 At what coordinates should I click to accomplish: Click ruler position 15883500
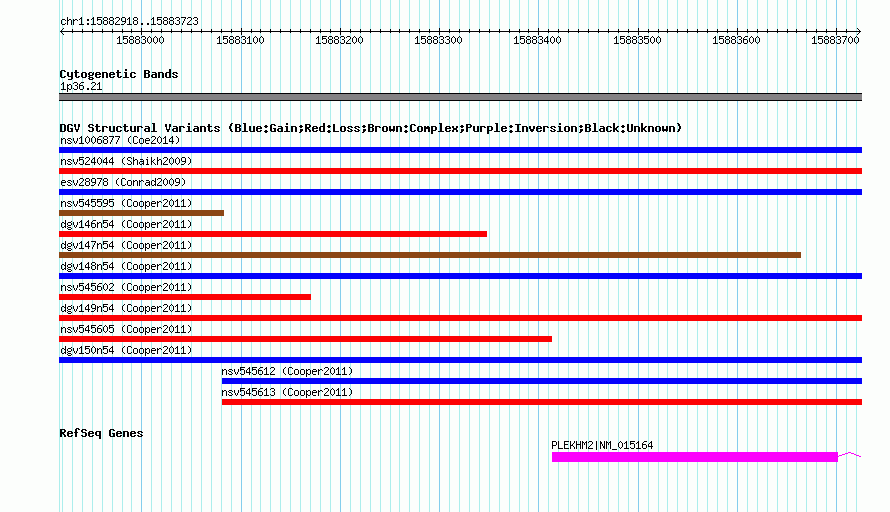(637, 40)
